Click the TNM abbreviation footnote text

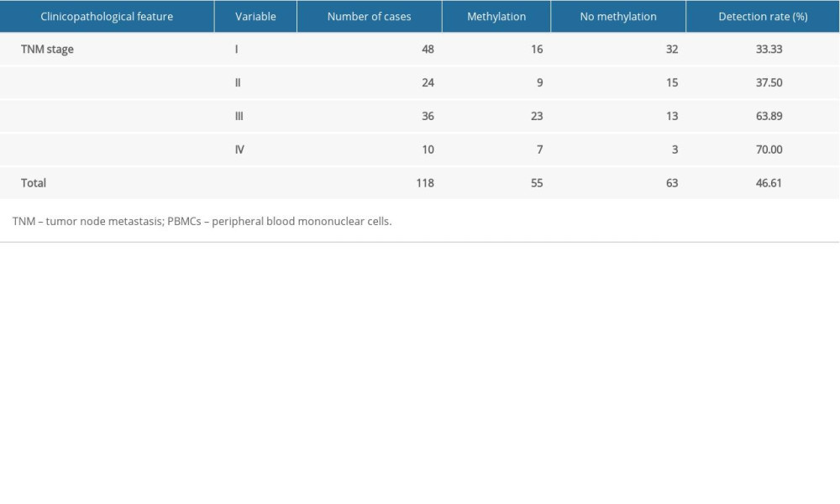[202, 223]
